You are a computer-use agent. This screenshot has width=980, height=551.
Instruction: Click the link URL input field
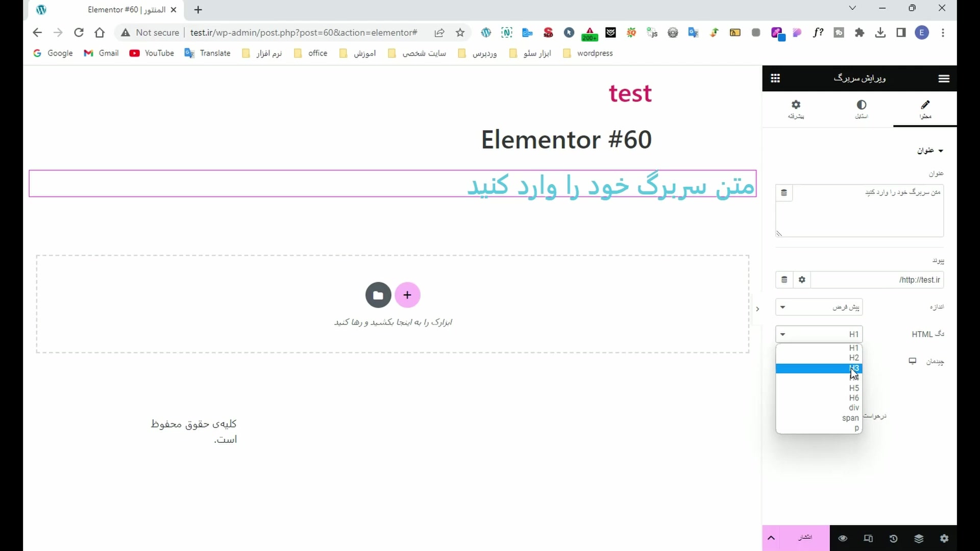click(876, 280)
